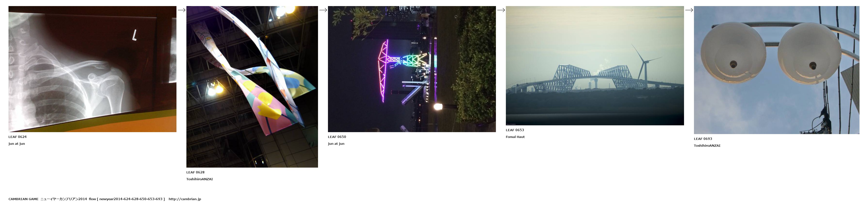Click the arrow between X-ray and ribbon images
Viewport: 868px width, 205px height.
[x=182, y=10]
